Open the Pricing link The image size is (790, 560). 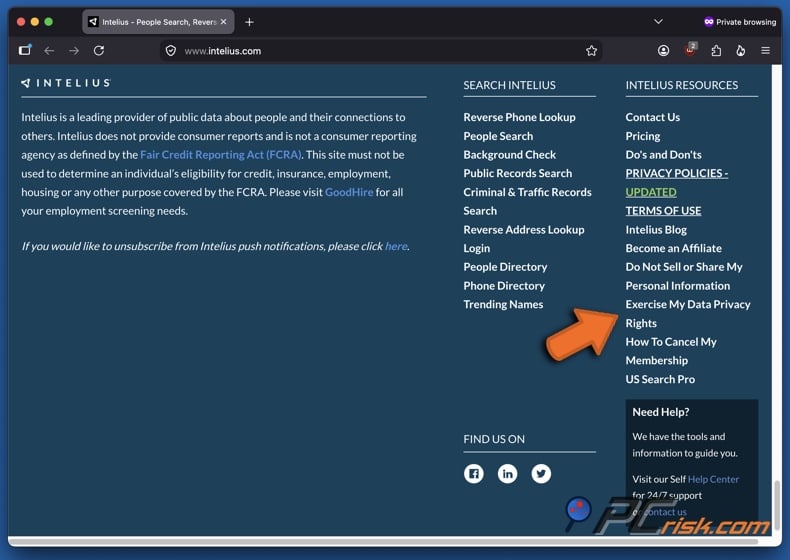(x=642, y=136)
